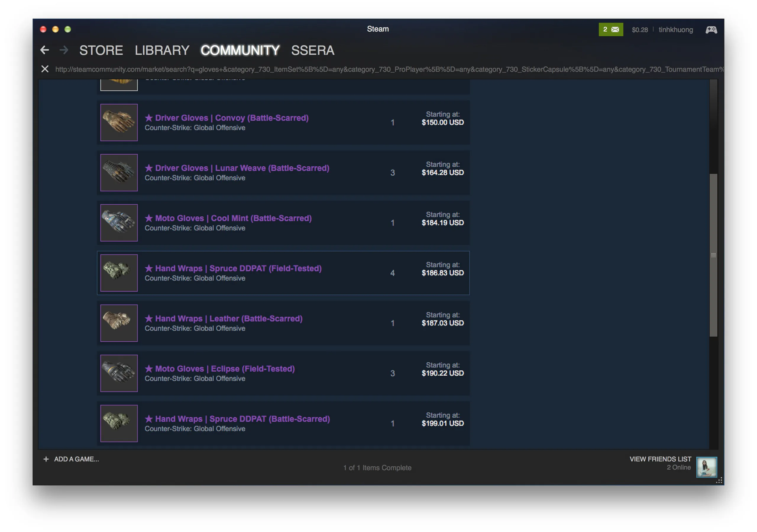Open Big Picture mode controller icon

711,30
